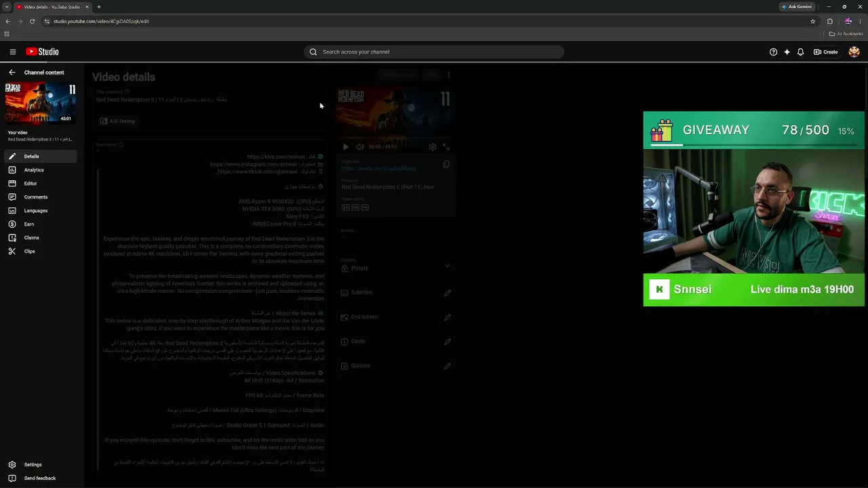Select Details in the sidebar
Screen dimensions: 868x488
41,157
